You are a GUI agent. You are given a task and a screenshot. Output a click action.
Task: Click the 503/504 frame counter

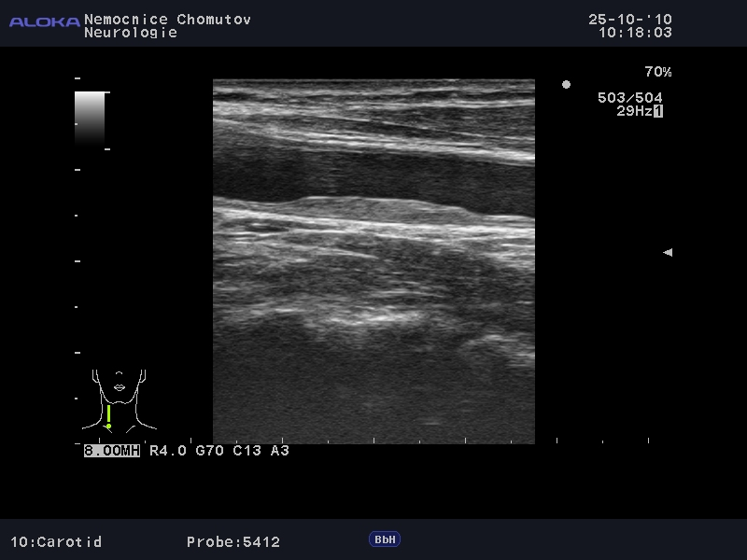[x=629, y=98]
